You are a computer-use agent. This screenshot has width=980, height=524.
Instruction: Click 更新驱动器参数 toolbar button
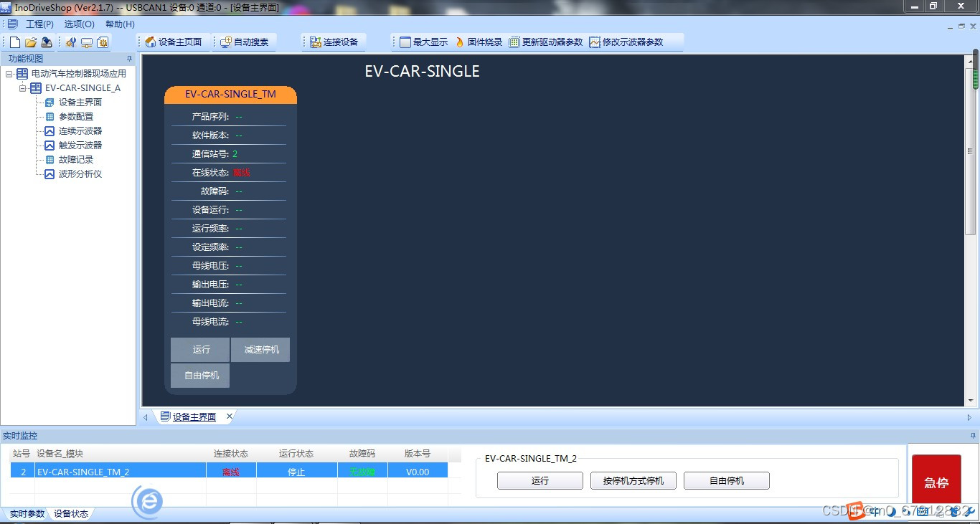pos(546,42)
